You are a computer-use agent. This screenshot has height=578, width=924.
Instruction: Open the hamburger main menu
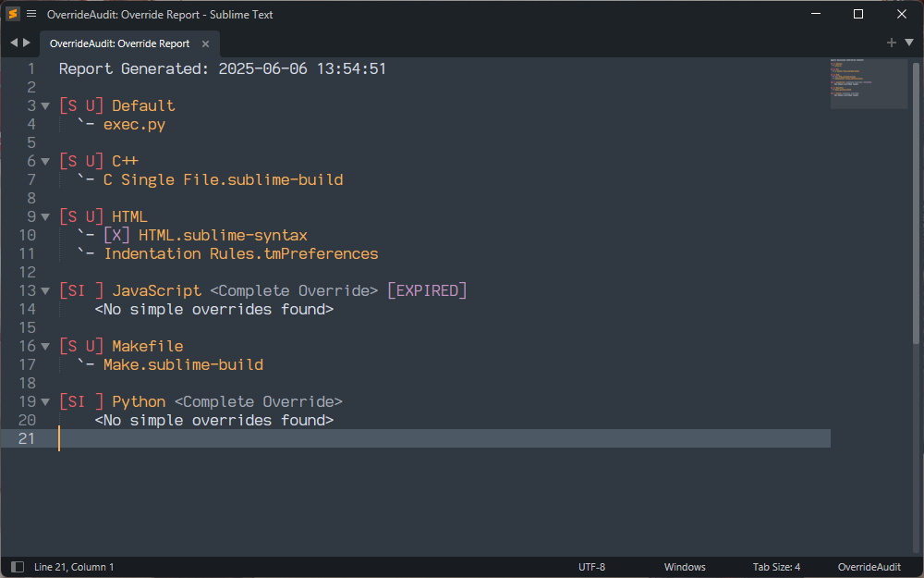31,14
